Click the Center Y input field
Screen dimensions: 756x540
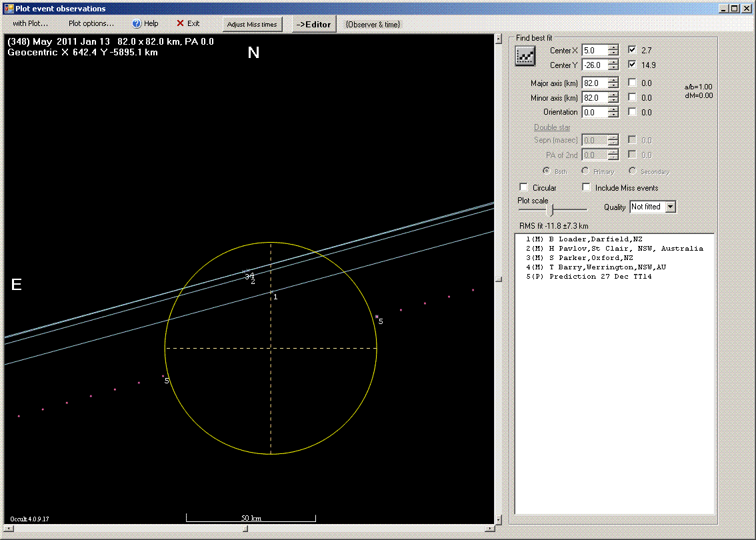click(595, 65)
